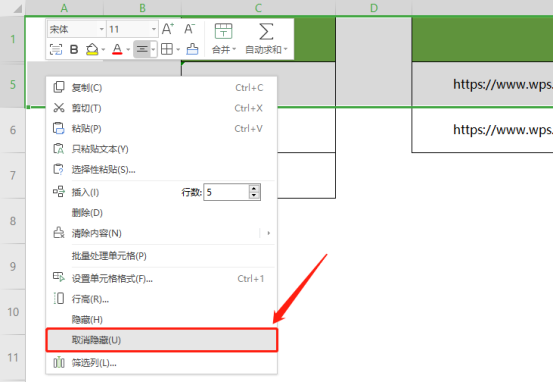Click the select-all corner triangle
This screenshot has height=382, width=554.
[17, 8]
